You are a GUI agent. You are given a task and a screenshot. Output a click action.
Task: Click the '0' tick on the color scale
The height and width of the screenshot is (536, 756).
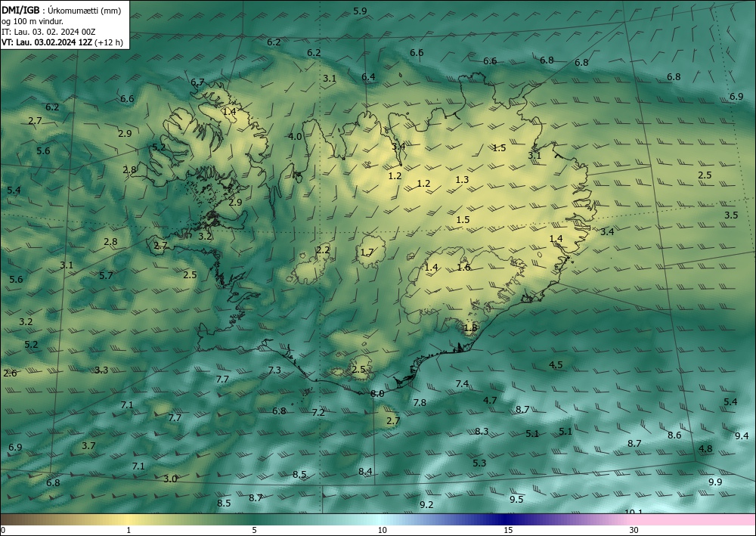pos(3,531)
